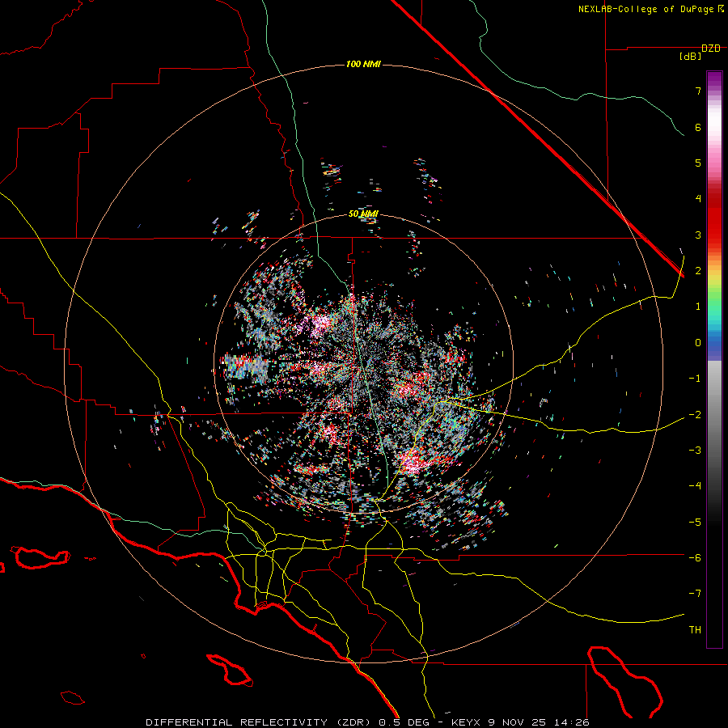Click the 100 NMI range ring label
The image size is (728, 728).
click(x=363, y=64)
